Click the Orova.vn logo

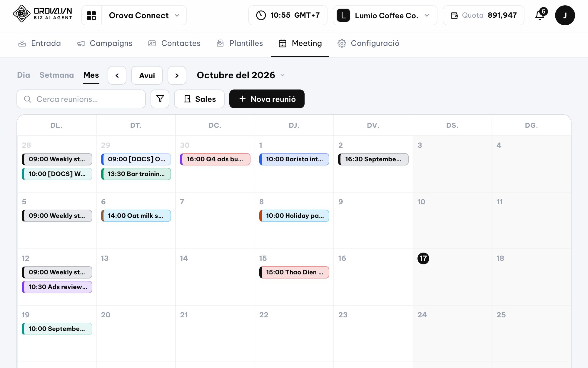(43, 14)
